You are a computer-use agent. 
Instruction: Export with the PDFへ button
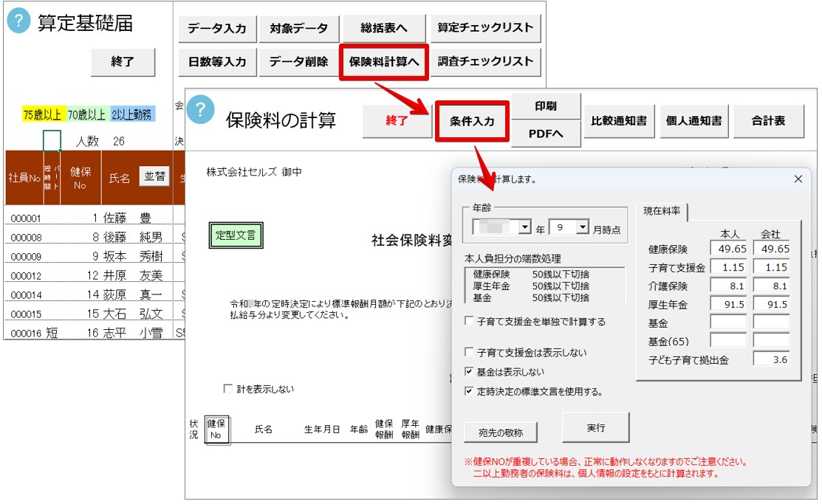(546, 134)
